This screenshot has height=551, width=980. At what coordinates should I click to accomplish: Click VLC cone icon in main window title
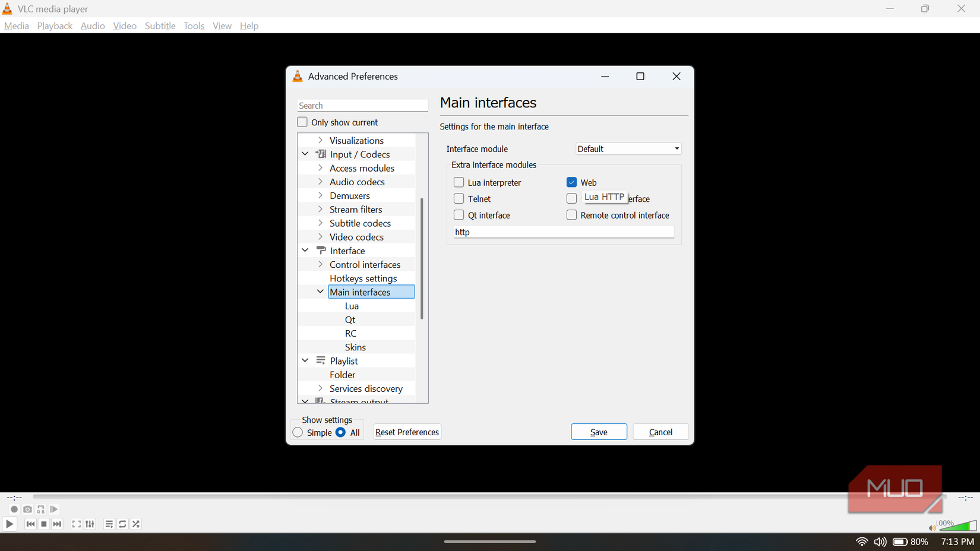tap(7, 8)
